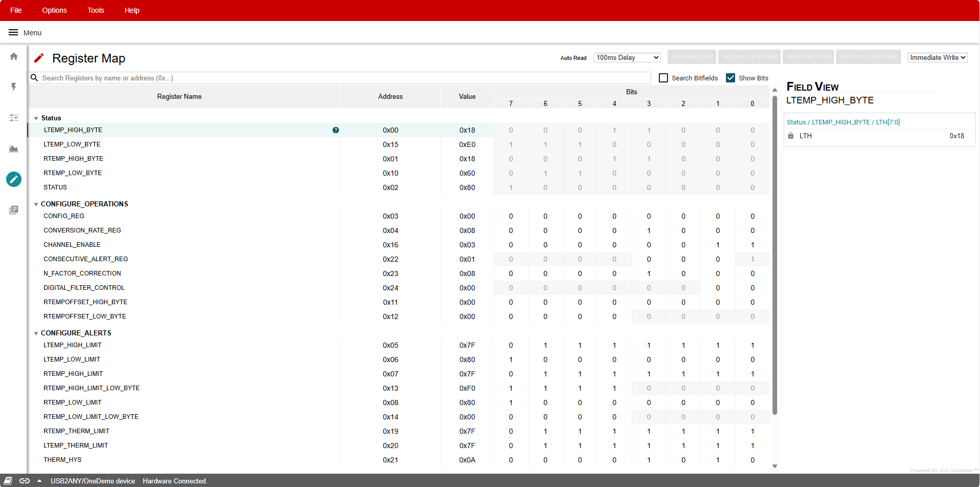Click the register list vertical scrollbar

(x=775, y=256)
